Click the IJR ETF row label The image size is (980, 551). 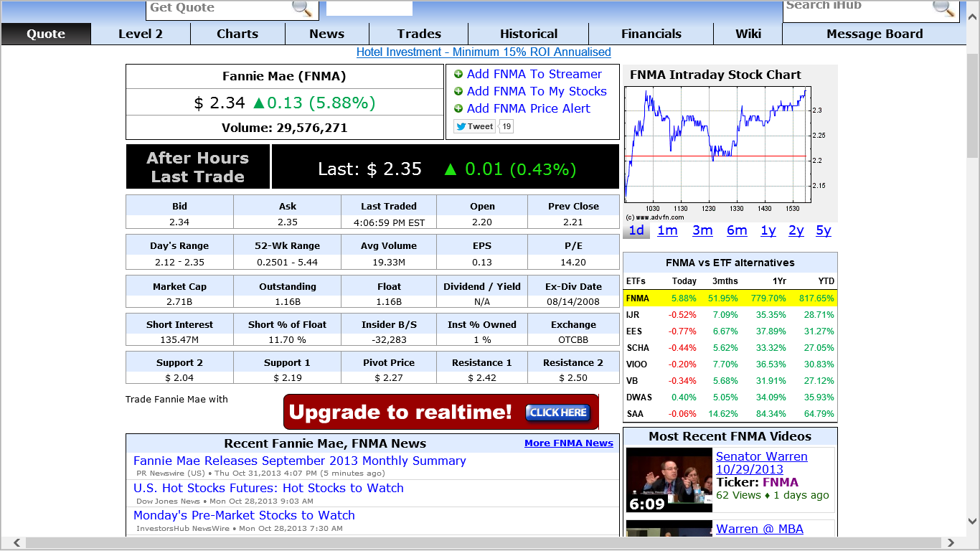click(x=633, y=315)
